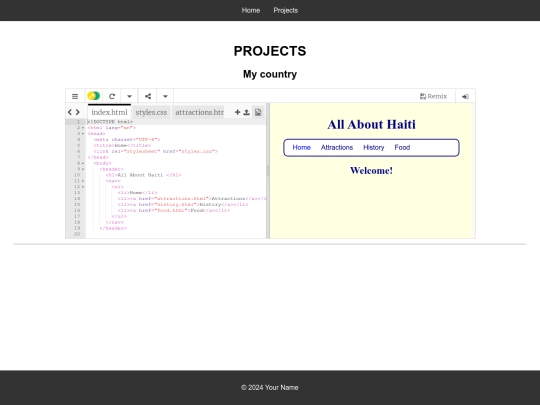Screen dimensions: 540x405
Task: Collapse code fold arrow on line 12
Action: coord(83,187)
